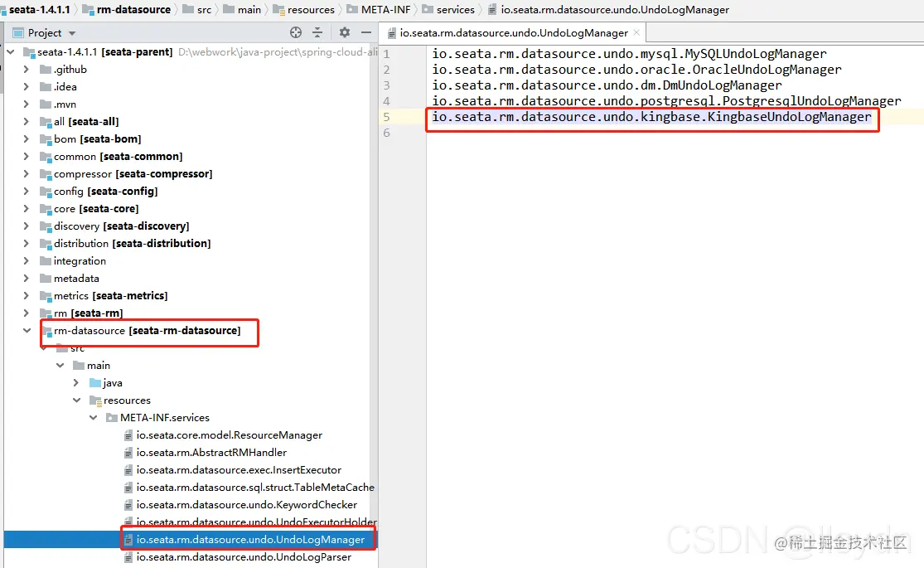Click line number 6 in editor gutter
The width and height of the screenshot is (924, 568).
[386, 133]
